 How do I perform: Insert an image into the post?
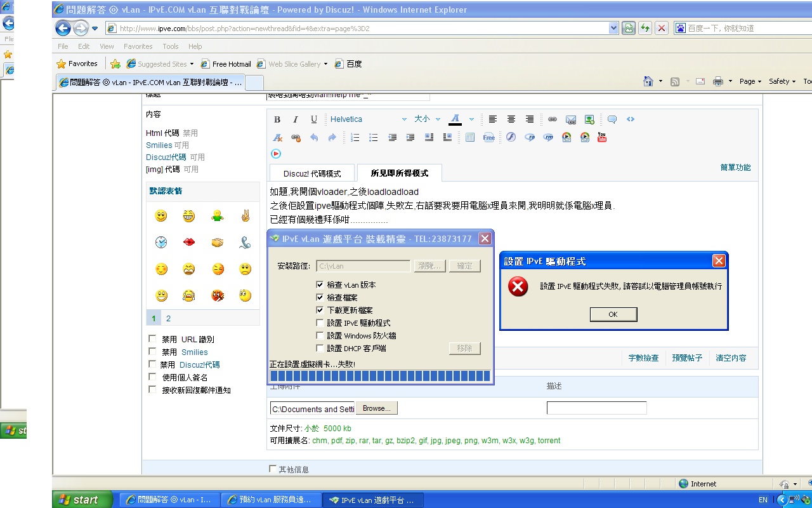pos(589,119)
